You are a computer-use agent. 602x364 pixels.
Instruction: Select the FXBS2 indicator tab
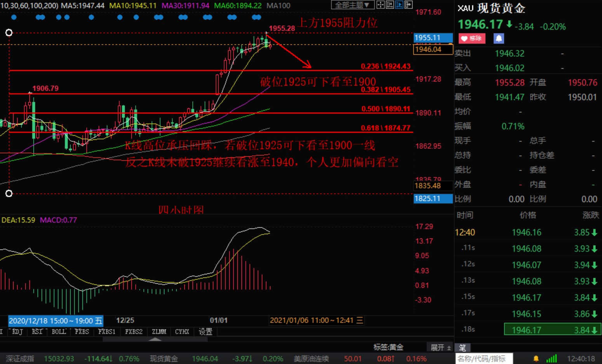click(134, 332)
